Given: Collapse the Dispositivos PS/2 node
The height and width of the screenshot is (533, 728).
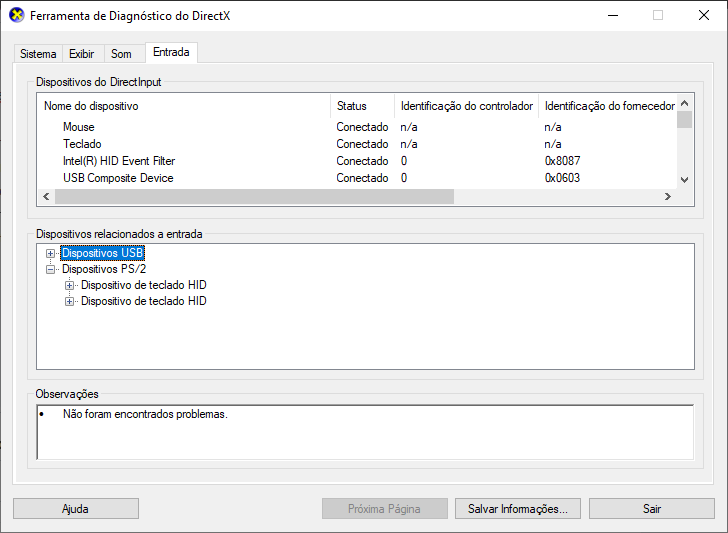Looking at the screenshot, I should click(x=50, y=269).
